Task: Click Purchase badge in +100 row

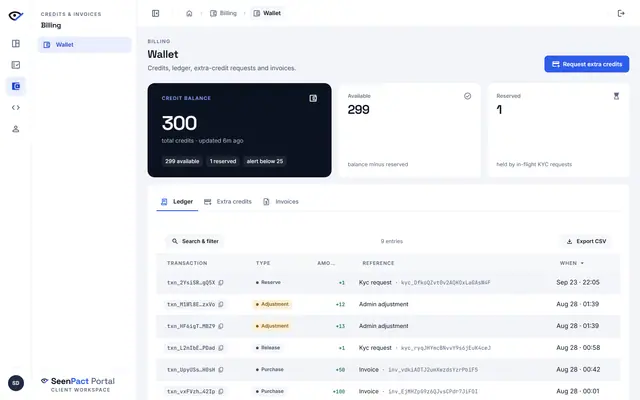Action: pyautogui.click(x=269, y=391)
